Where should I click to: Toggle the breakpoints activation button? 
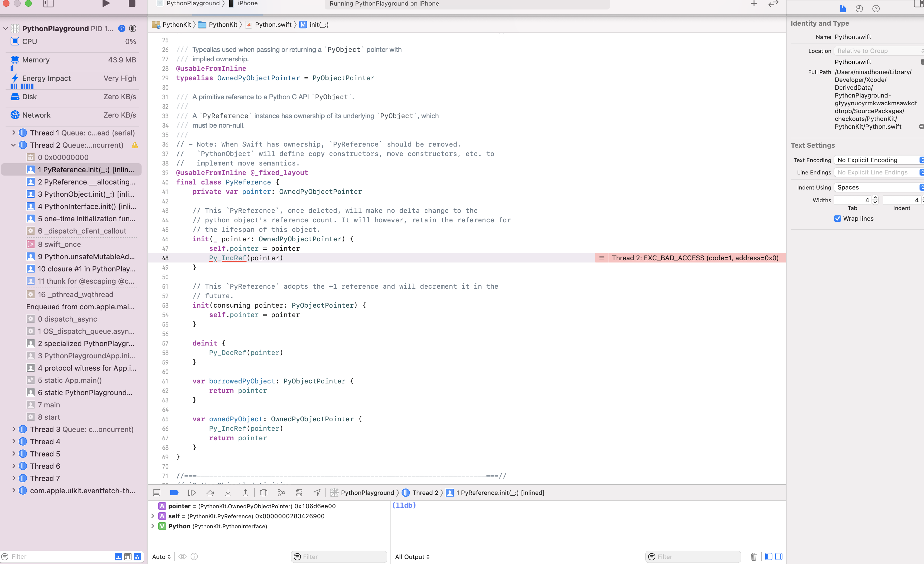174,493
